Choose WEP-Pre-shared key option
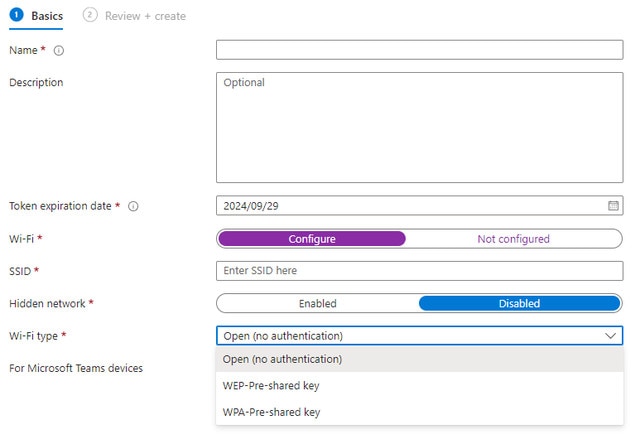This screenshot has width=640, height=444. (270, 385)
